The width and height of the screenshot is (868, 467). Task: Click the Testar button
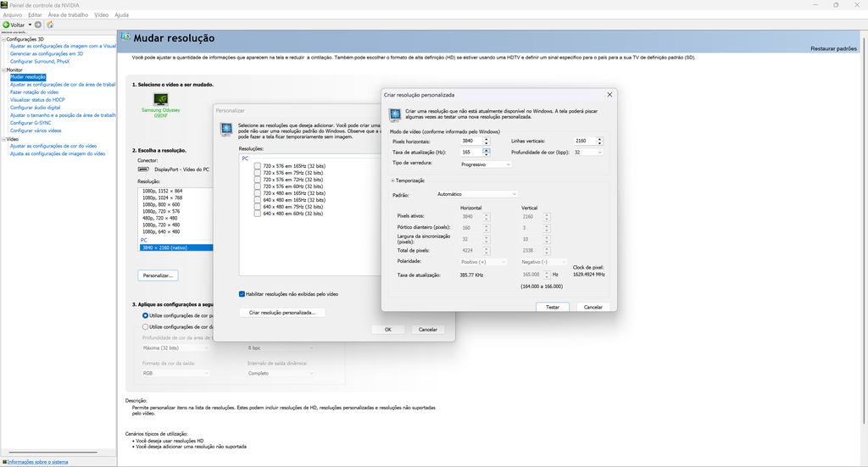pos(552,307)
